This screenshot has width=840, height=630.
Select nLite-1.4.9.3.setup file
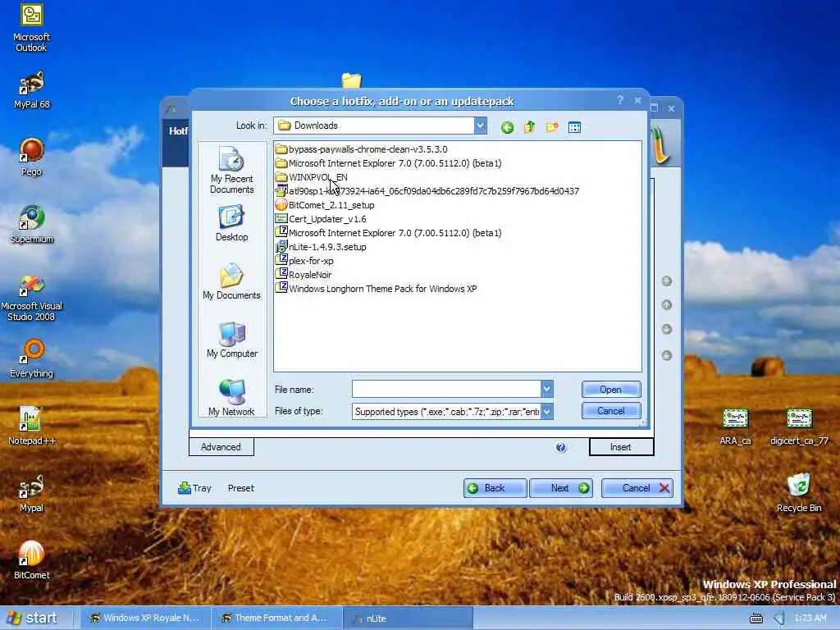tap(321, 247)
